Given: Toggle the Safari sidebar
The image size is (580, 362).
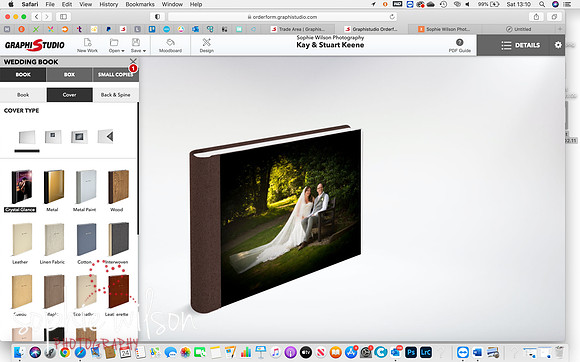Looking at the screenshot, I should pos(64,17).
